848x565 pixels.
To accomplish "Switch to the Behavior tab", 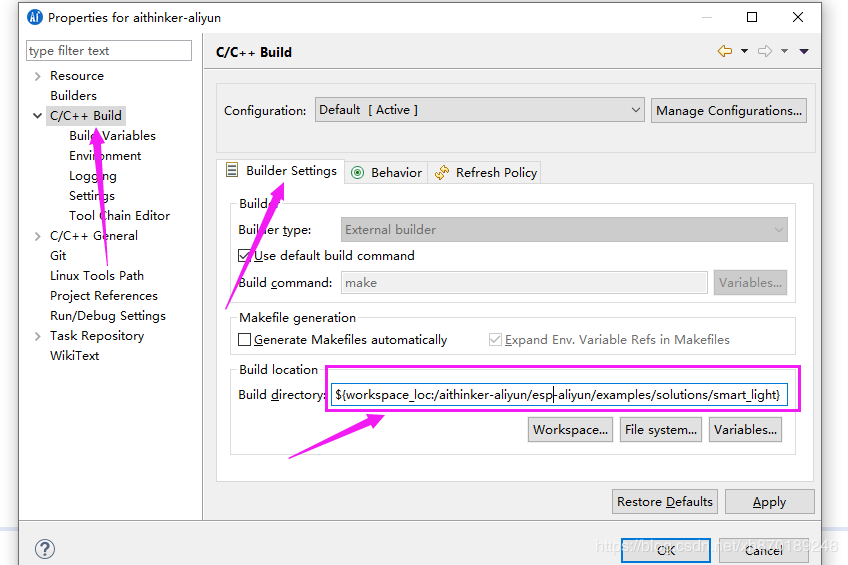I will coord(386,172).
